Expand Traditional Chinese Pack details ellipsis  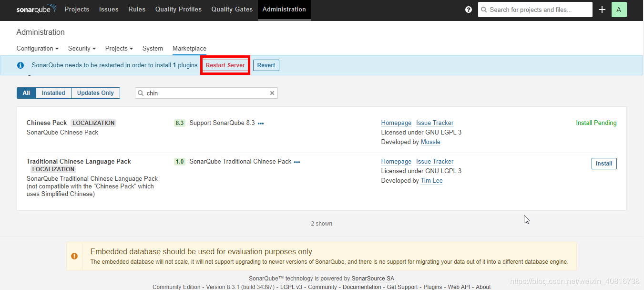click(x=297, y=162)
